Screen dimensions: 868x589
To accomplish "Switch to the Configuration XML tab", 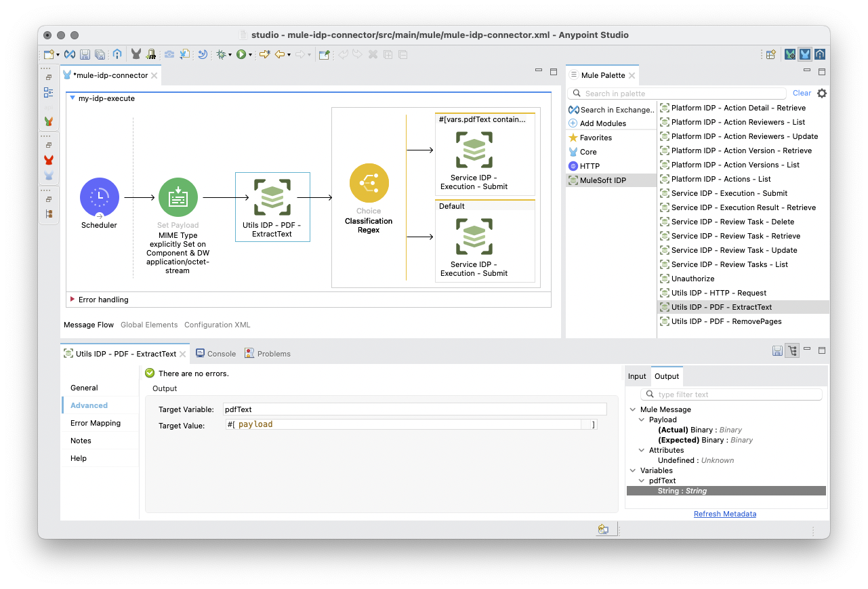I will point(217,325).
